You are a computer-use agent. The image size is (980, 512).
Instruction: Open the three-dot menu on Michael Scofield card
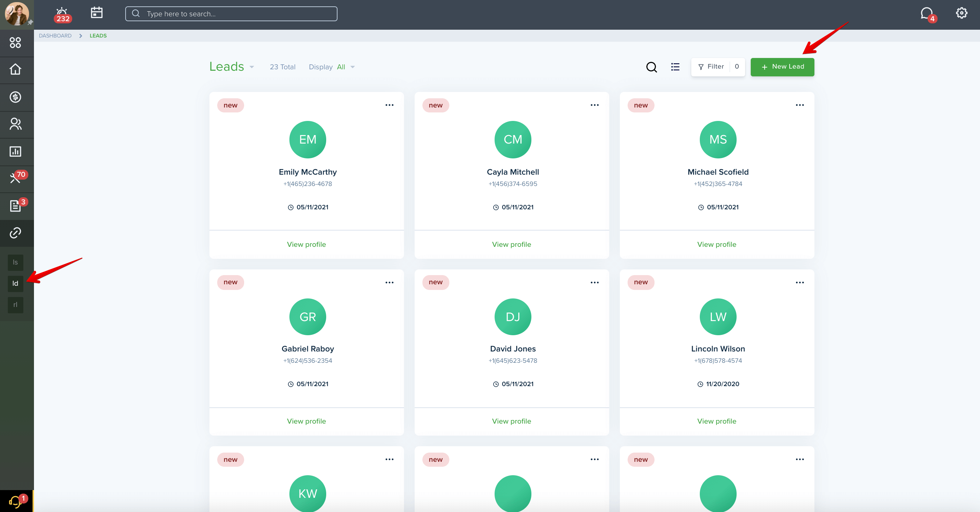point(800,105)
